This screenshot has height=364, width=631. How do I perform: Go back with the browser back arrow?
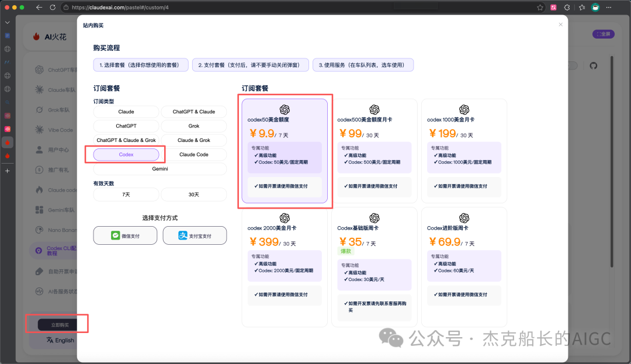coord(39,7)
